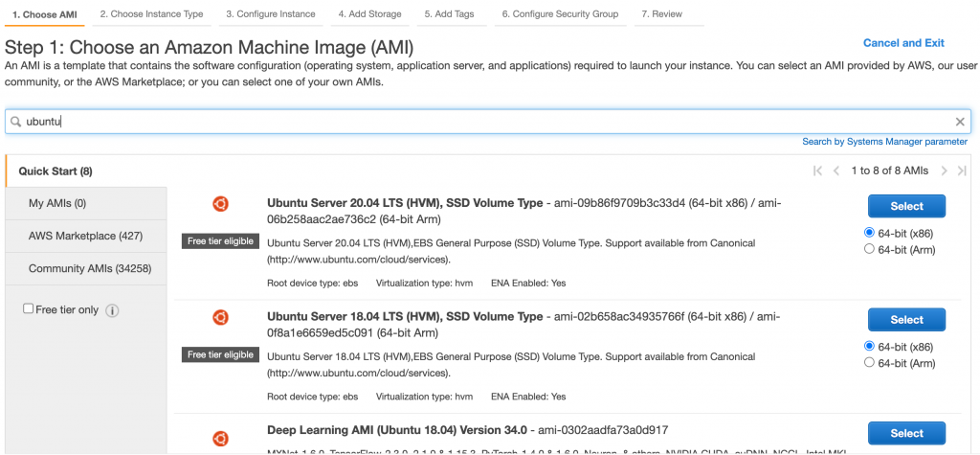Click Virtualization type: hvm under Ubuntu Server 18.04

pos(424,397)
